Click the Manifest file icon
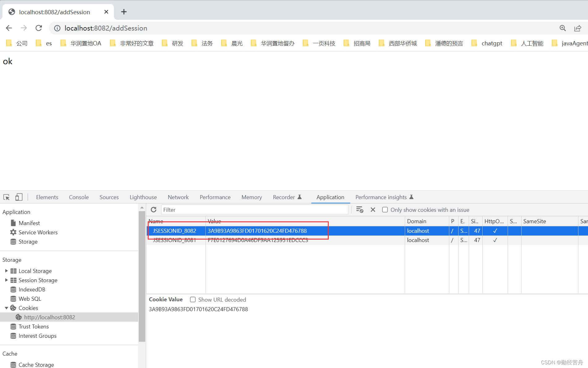The image size is (588, 368). [13, 223]
